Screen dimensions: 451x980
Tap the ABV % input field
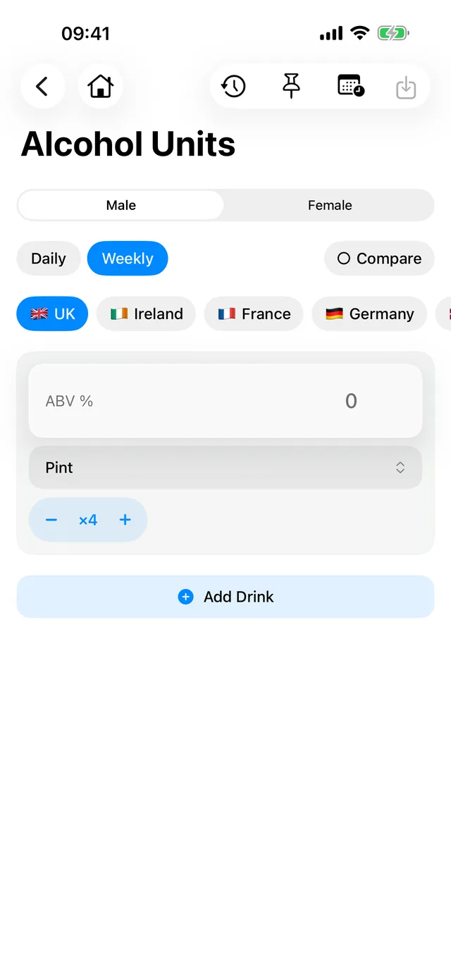point(225,401)
